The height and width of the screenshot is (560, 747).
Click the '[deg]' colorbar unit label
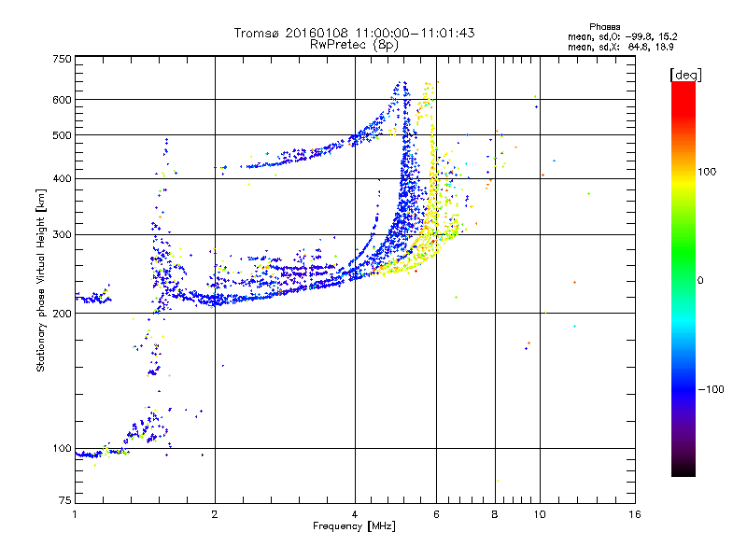pos(685,75)
